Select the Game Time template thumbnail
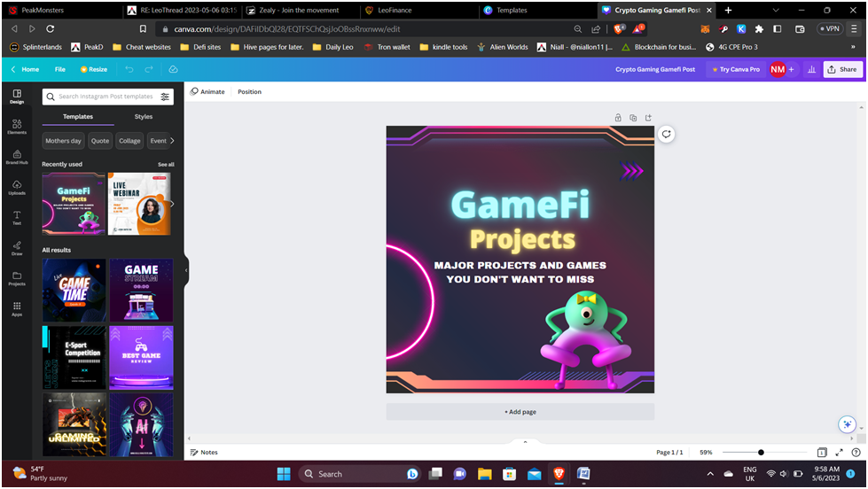 click(x=74, y=291)
